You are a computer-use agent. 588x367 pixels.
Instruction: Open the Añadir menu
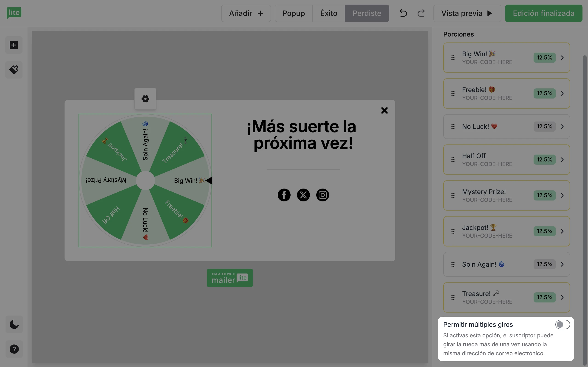246,13
